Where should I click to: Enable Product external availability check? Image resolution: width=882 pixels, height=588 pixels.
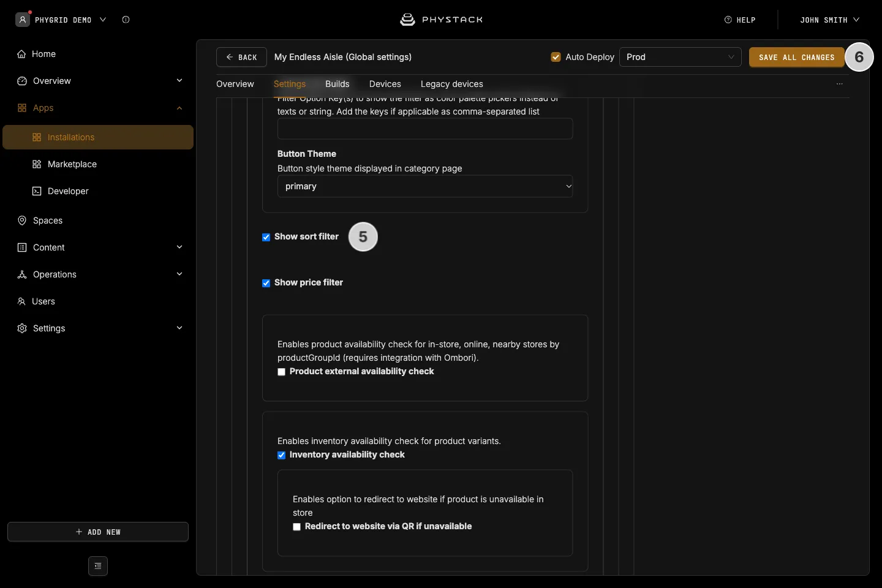(281, 372)
